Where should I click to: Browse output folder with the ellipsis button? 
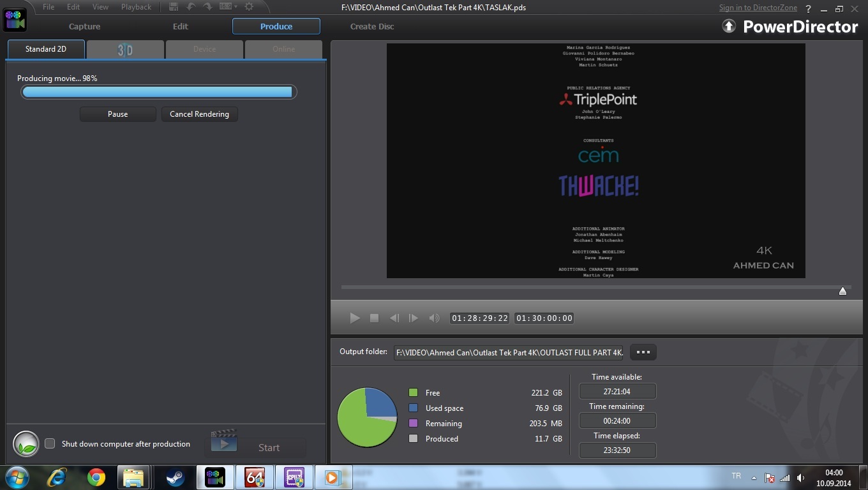pyautogui.click(x=643, y=352)
